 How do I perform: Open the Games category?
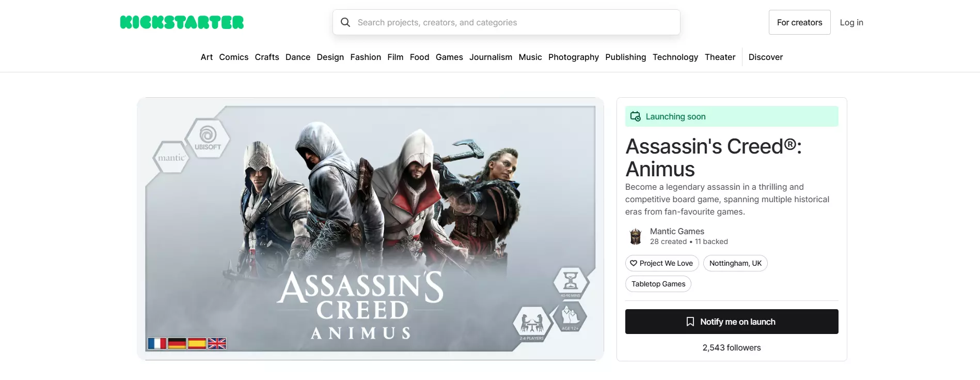[449, 57]
